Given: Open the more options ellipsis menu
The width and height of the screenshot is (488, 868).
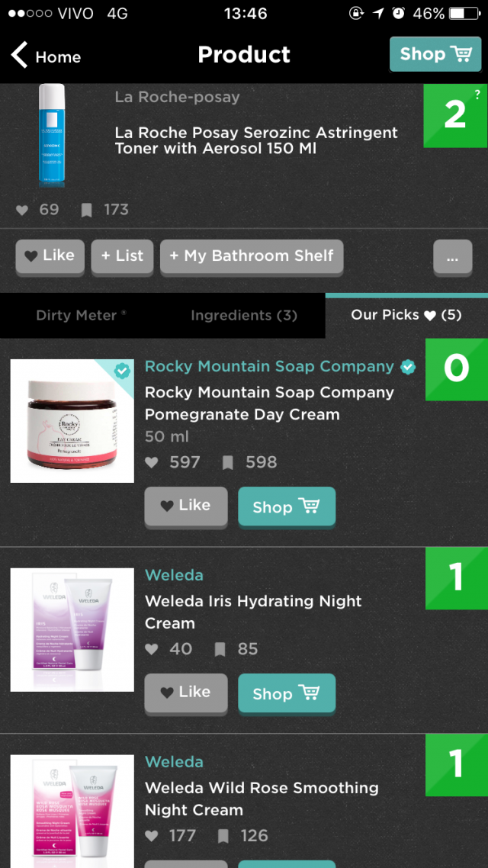Looking at the screenshot, I should (x=452, y=258).
